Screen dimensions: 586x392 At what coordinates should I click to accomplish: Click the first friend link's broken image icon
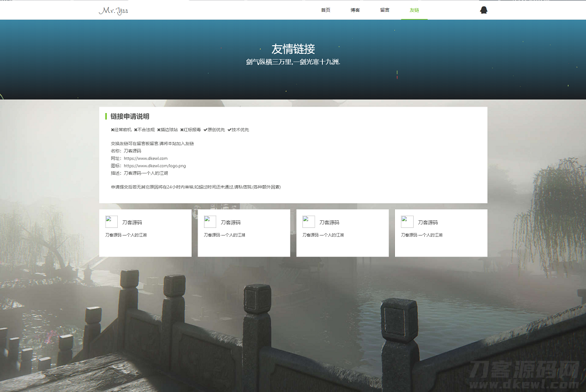111,221
